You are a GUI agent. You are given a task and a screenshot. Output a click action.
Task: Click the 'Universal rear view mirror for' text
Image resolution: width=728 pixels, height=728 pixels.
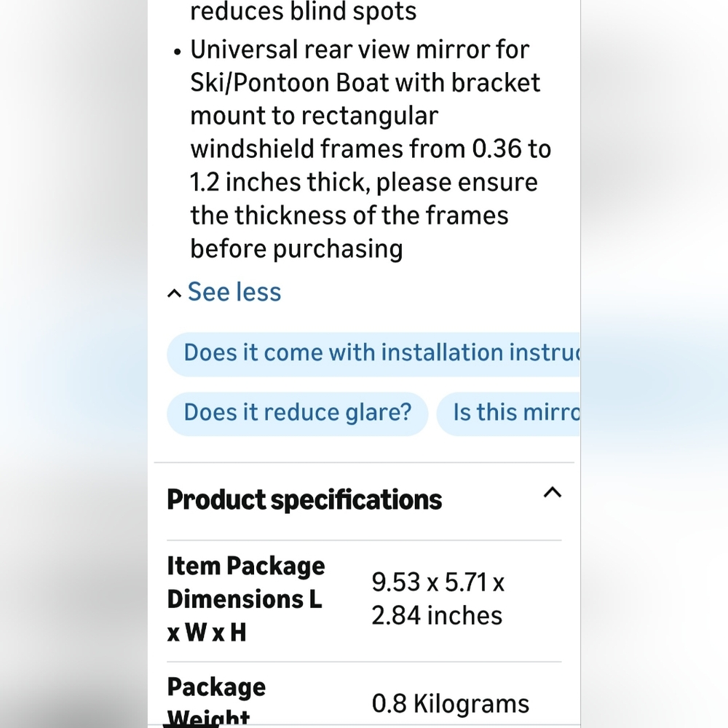click(360, 50)
